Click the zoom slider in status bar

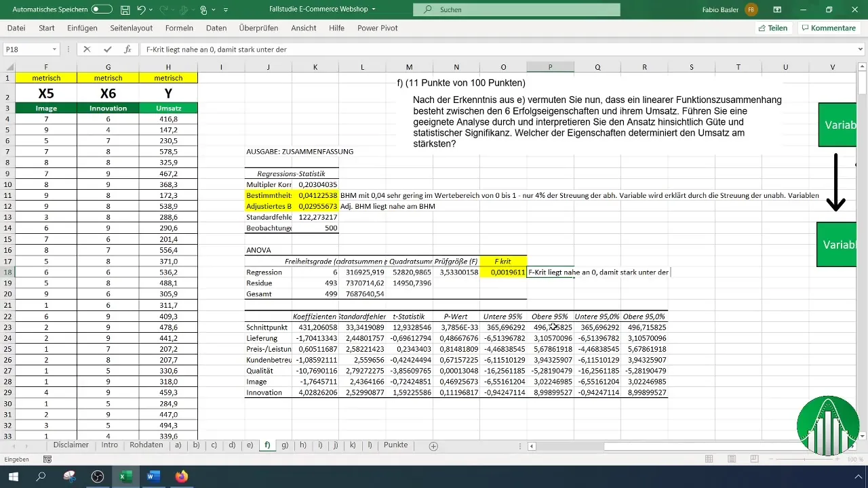(x=804, y=459)
